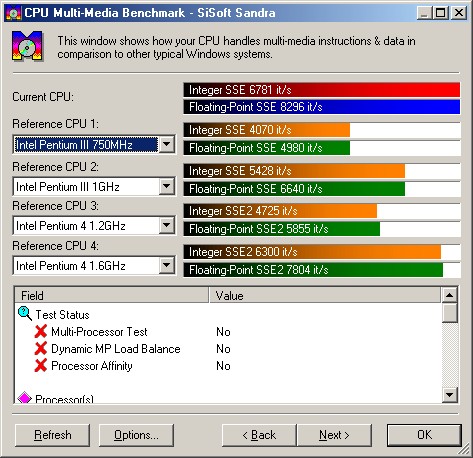Screen dimensions: 473x458
Task: Click the red X beside Processor Affinity
Action: tap(41, 366)
